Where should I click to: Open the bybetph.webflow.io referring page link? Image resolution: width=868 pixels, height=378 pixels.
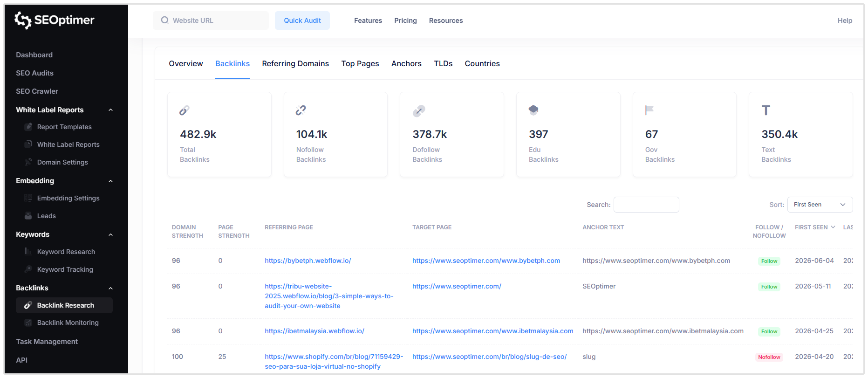[308, 261]
